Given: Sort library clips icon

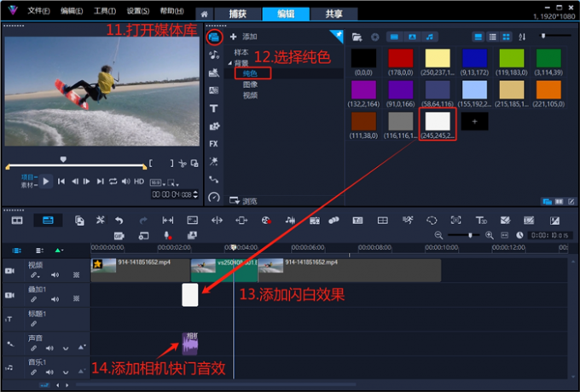Looking at the screenshot, I should coord(522,37).
